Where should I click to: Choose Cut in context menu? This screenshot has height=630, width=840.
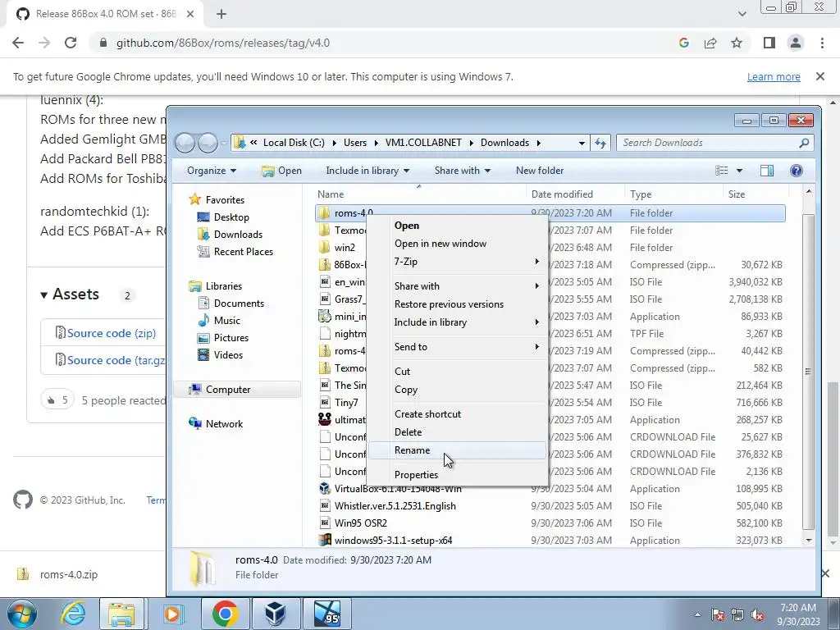coord(457,372)
